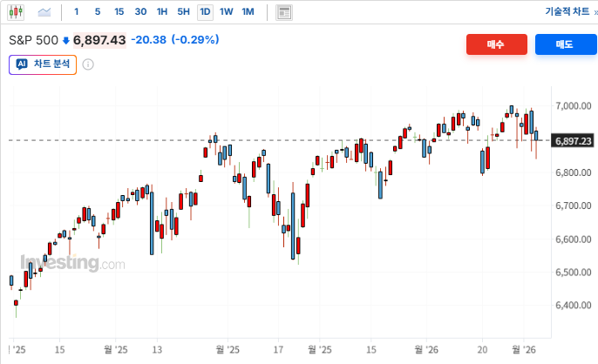Click the info icon beside chart analysis
The width and height of the screenshot is (598, 364).
click(88, 64)
